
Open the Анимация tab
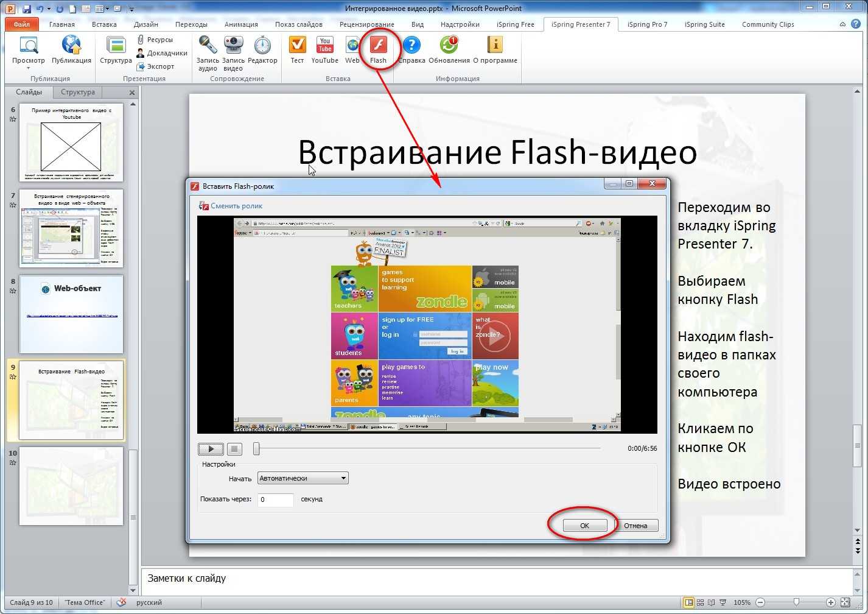click(x=241, y=24)
